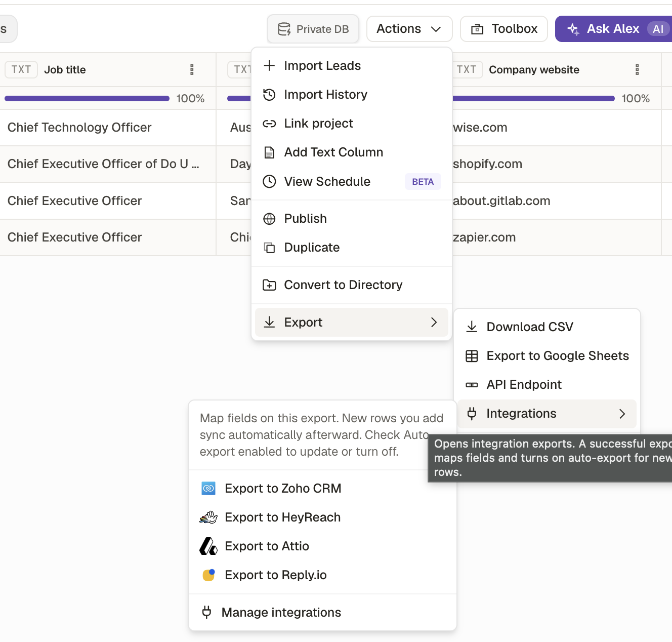The height and width of the screenshot is (642, 672).
Task: Select the Chief Executive Officer of Do U cell
Action: [x=108, y=164]
